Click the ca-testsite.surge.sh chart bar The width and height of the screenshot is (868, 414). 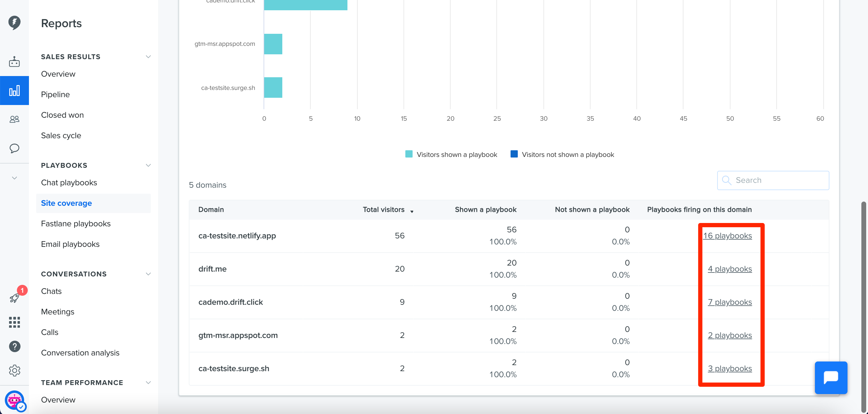click(x=273, y=88)
